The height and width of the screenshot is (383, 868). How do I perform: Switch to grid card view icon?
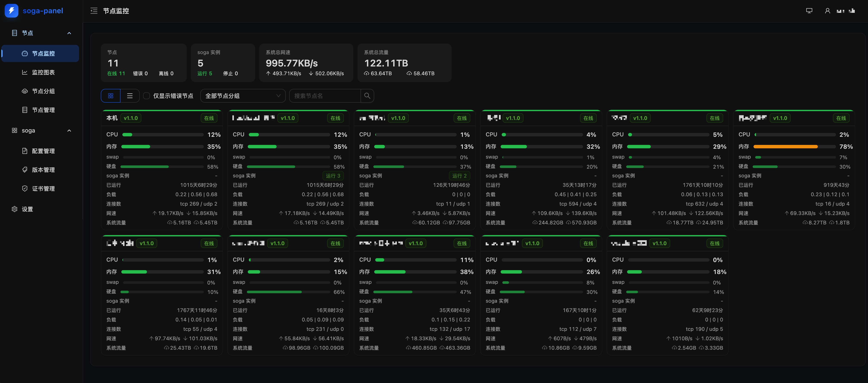coord(110,96)
